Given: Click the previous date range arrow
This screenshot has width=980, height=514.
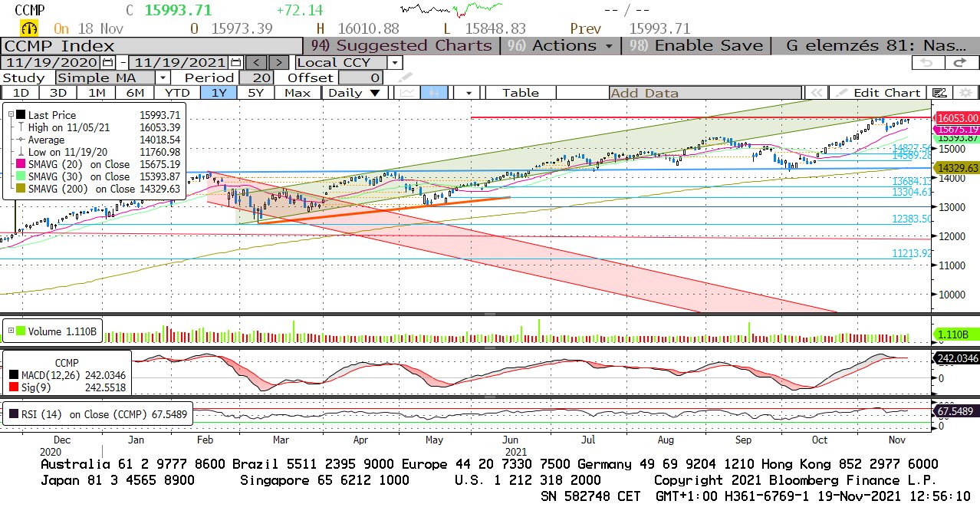Looking at the screenshot, I should coord(257,62).
